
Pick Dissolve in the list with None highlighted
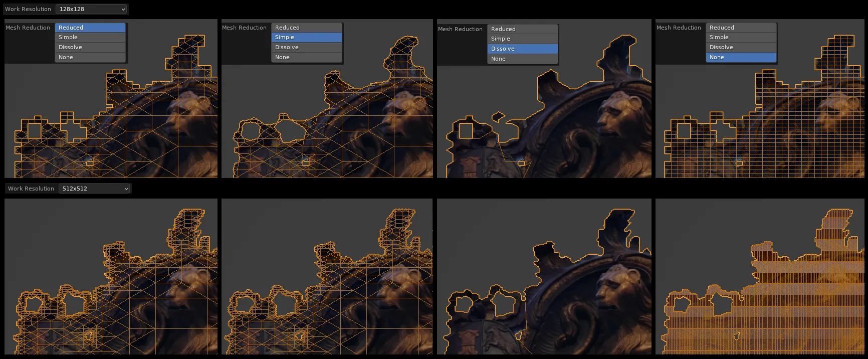(741, 47)
